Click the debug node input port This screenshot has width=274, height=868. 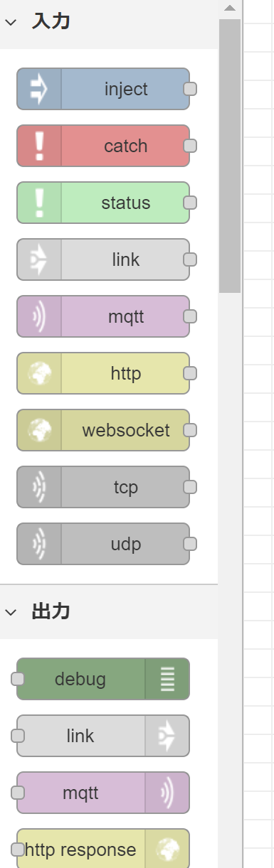coord(18,679)
